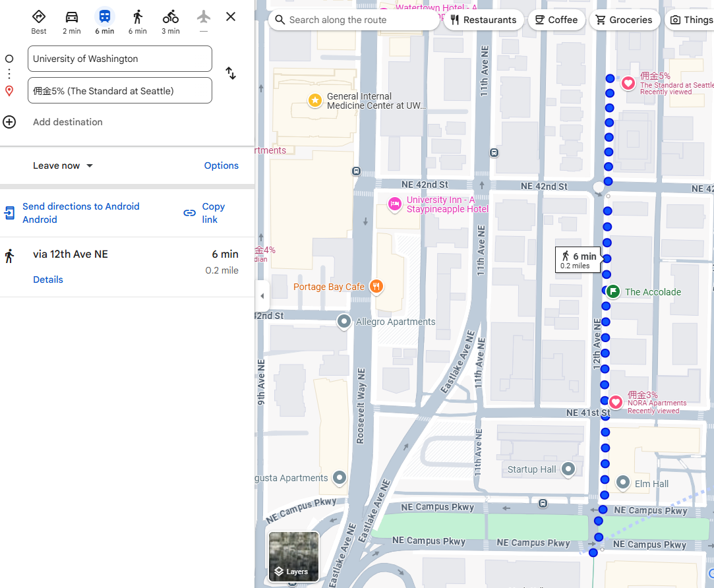Close the directions panel
714x588 pixels.
[231, 16]
